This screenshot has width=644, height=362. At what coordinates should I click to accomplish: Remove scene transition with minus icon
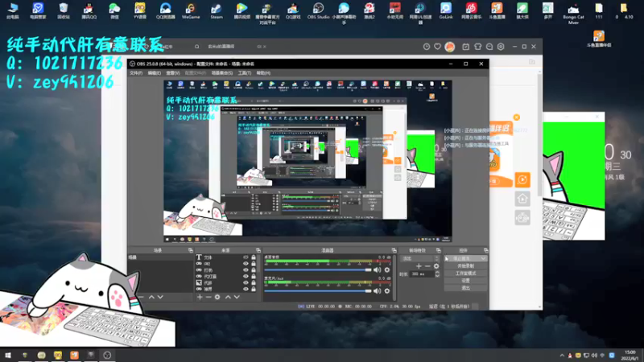click(x=427, y=266)
